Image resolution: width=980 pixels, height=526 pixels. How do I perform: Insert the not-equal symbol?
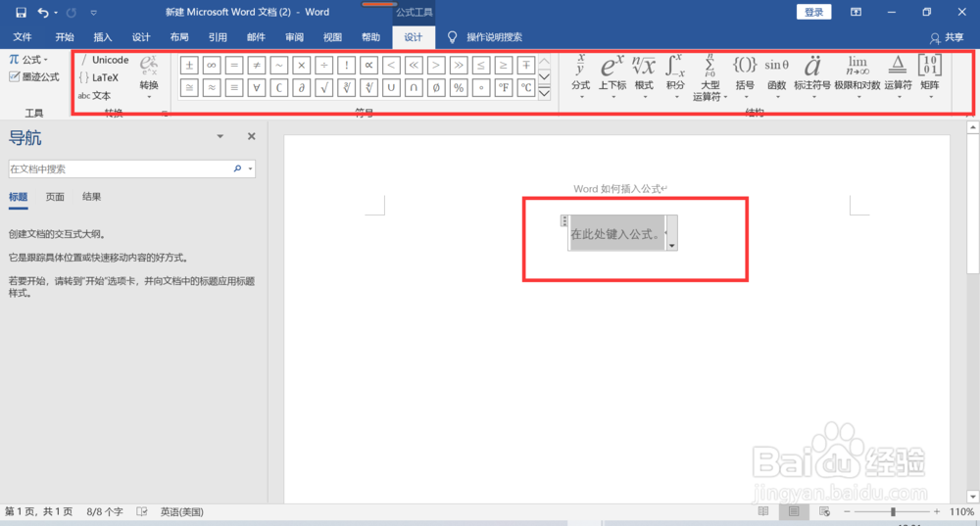[256, 65]
